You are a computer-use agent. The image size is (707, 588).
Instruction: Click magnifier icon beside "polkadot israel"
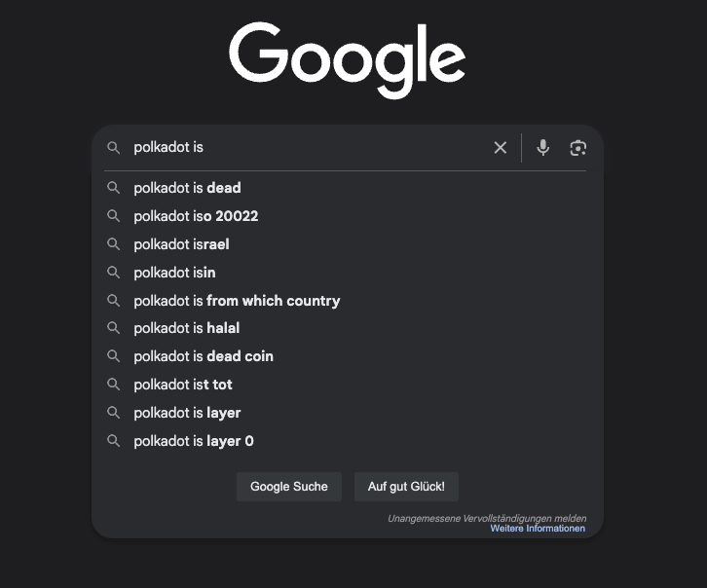click(x=114, y=244)
